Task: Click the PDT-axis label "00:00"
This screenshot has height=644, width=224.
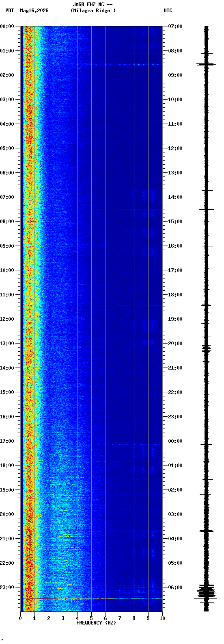Action: click(x=7, y=26)
